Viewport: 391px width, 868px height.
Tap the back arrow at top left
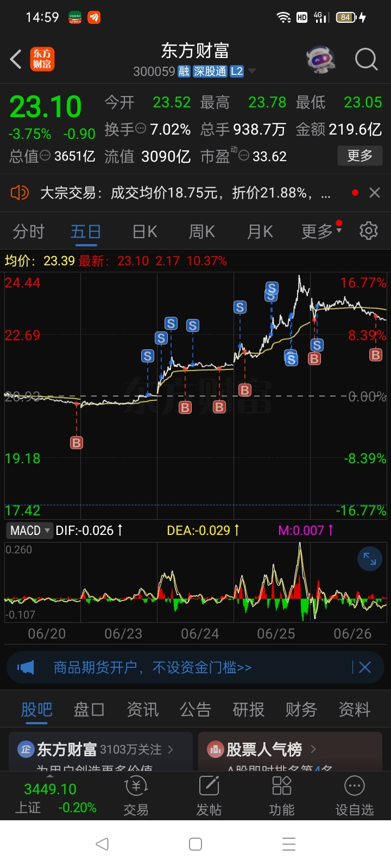coord(16,59)
